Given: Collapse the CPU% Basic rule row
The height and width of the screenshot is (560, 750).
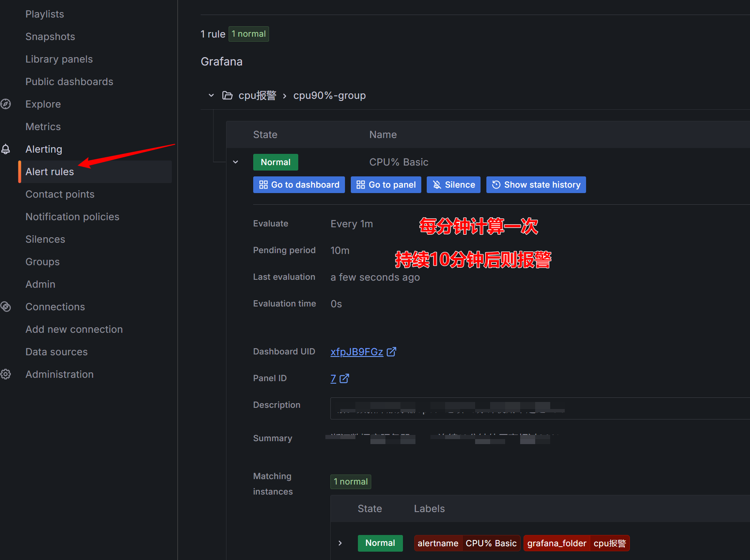Looking at the screenshot, I should pyautogui.click(x=236, y=162).
